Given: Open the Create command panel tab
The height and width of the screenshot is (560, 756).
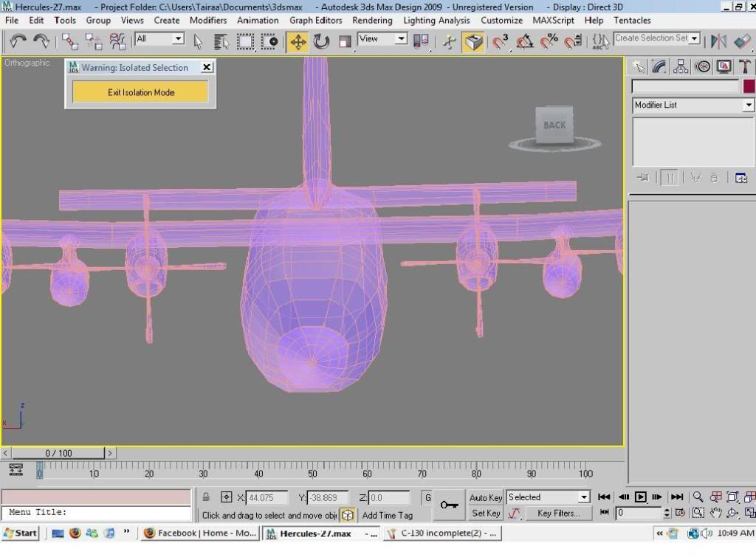Looking at the screenshot, I should coord(639,66).
